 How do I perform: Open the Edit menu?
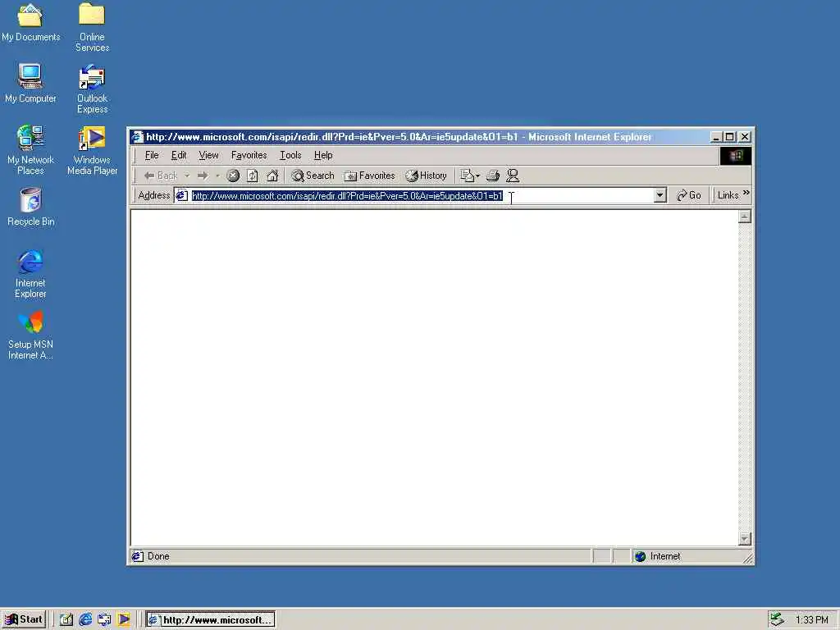click(178, 155)
